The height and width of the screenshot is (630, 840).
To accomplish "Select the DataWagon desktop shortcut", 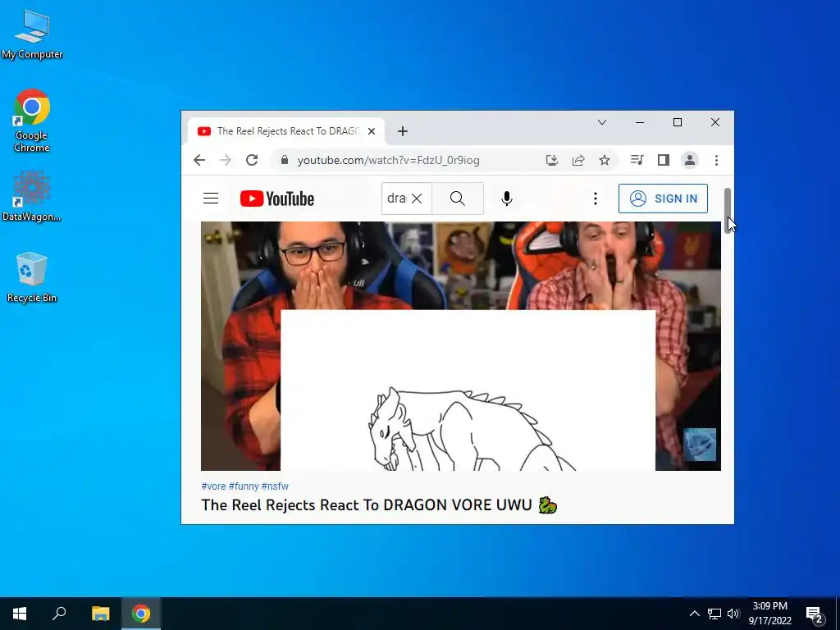I will [32, 196].
